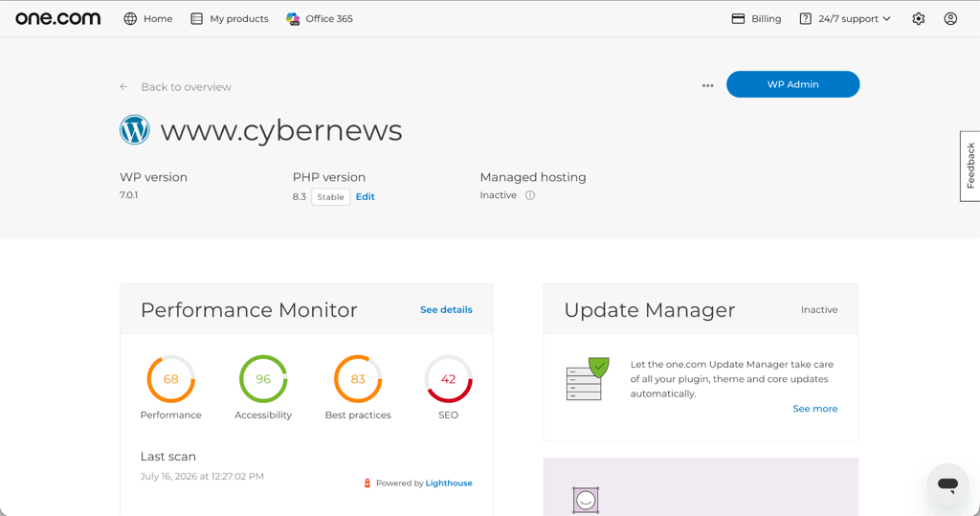Click See more in Update Manager
The image size is (980, 516).
click(815, 409)
